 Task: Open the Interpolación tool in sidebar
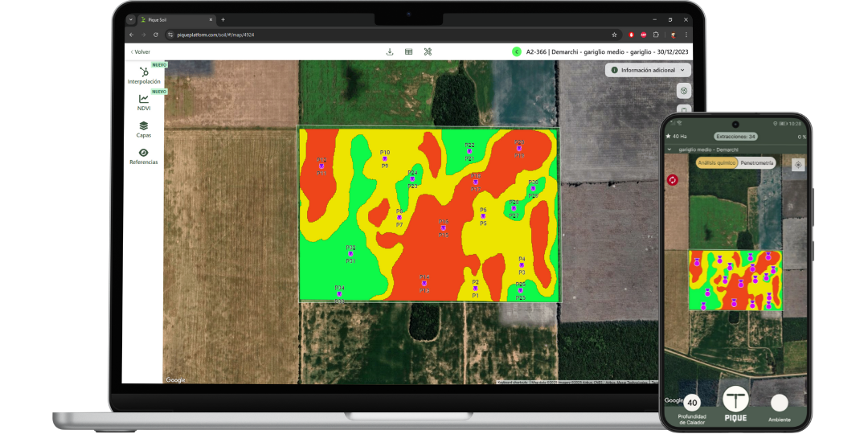144,76
